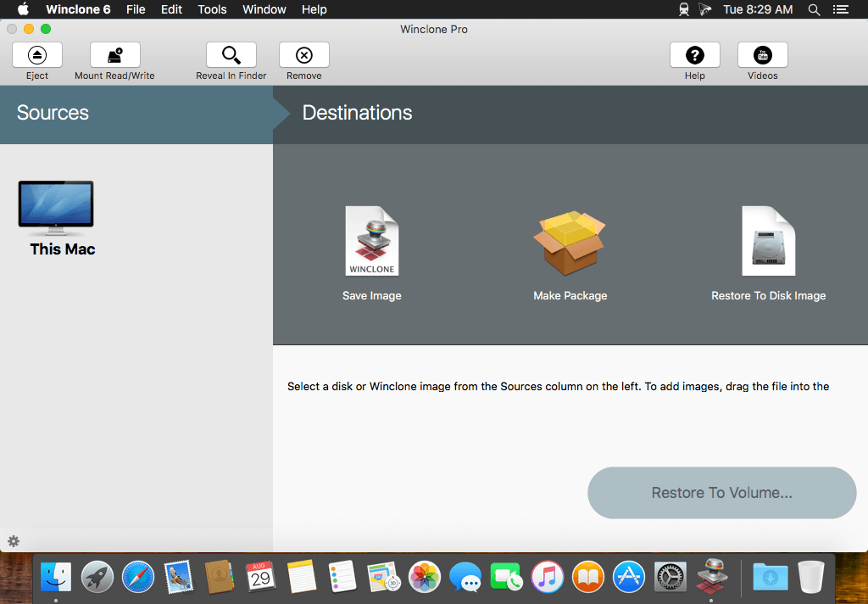
Task: Open Photos from the Dock
Action: click(x=425, y=577)
